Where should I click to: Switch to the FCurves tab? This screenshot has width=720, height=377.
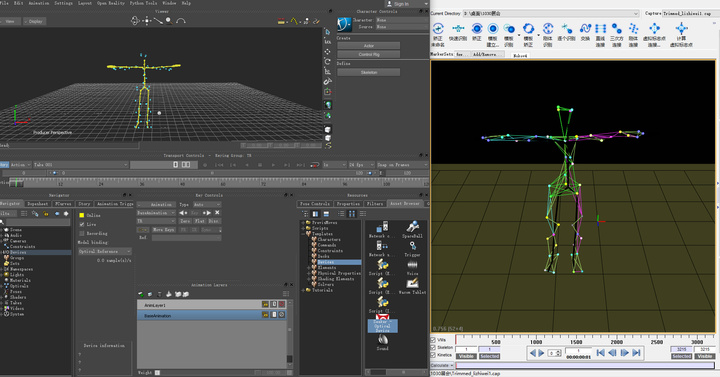63,203
